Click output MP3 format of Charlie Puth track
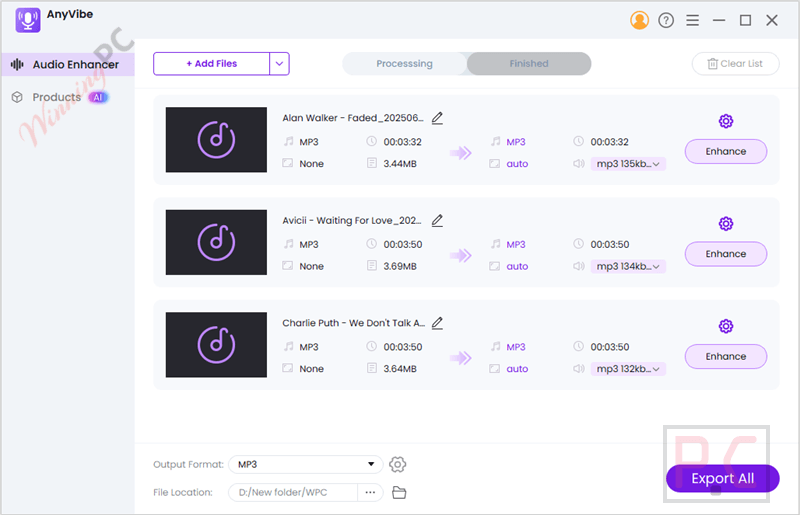 [x=516, y=347]
